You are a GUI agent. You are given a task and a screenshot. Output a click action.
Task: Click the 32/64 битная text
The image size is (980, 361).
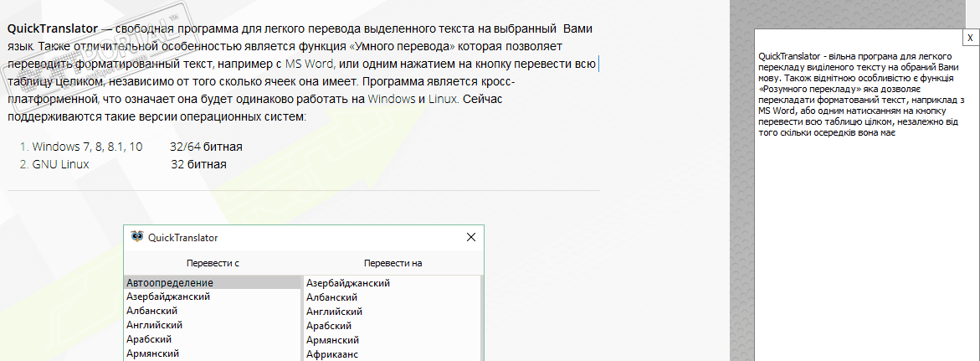206,147
